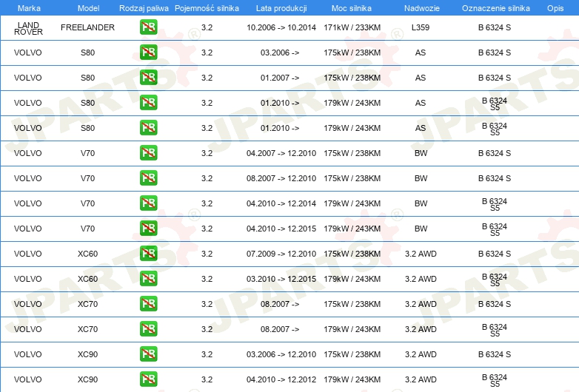Image resolution: width=579 pixels, height=392 pixels.
Task: Click the fuel icon for XC60 03.2010 -> 12.2015
Action: pyautogui.click(x=148, y=279)
